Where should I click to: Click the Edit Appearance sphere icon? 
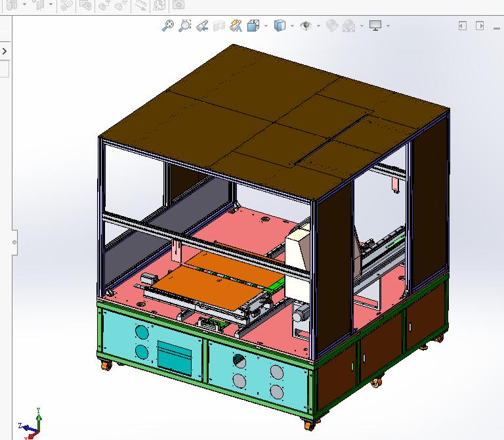(332, 26)
